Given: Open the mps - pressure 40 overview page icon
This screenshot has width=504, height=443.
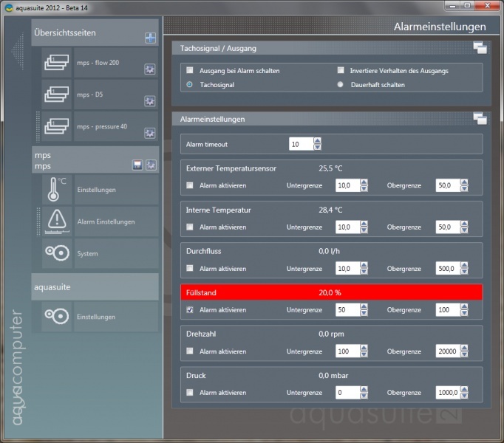Looking at the screenshot, I should (x=57, y=126).
